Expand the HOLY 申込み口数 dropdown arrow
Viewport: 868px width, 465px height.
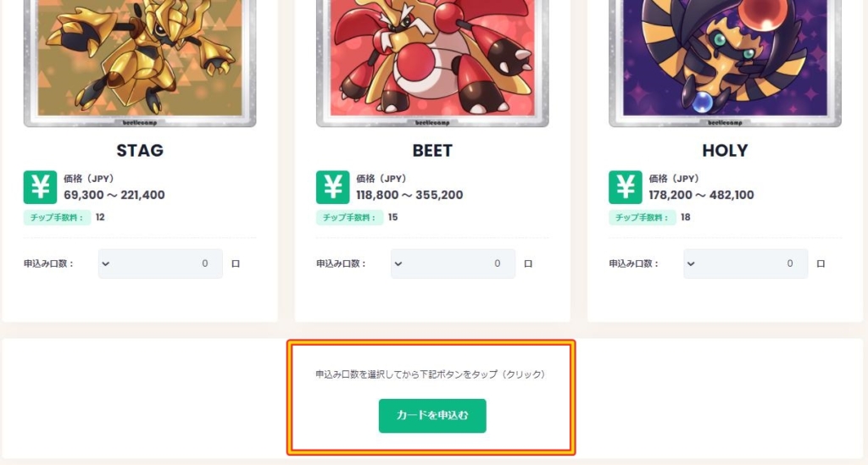pyautogui.click(x=691, y=263)
